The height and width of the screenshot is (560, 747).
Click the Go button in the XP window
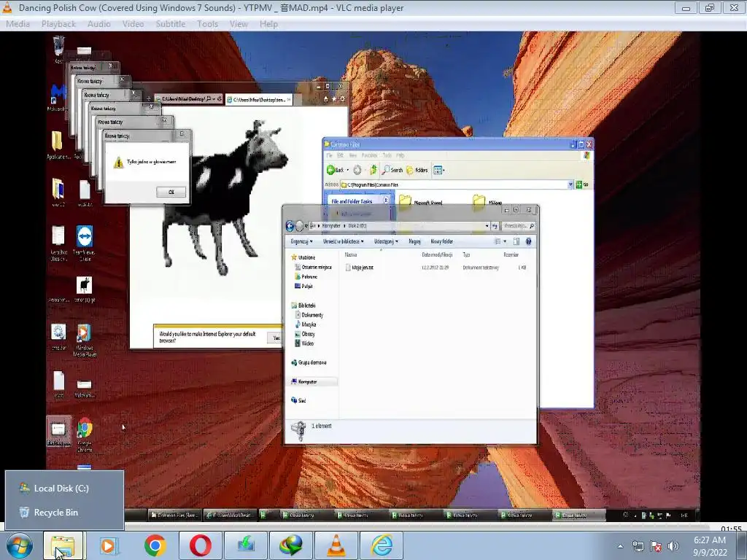click(x=582, y=184)
